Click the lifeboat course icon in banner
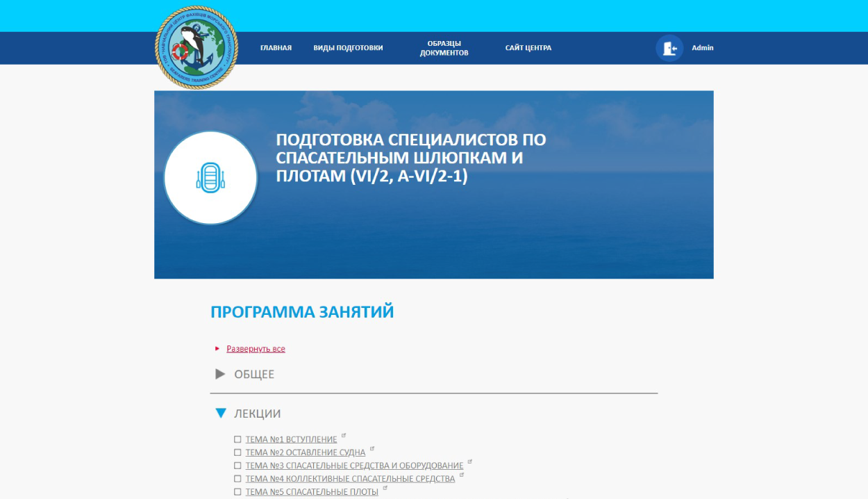Viewport: 868px width, 499px height. tap(210, 177)
